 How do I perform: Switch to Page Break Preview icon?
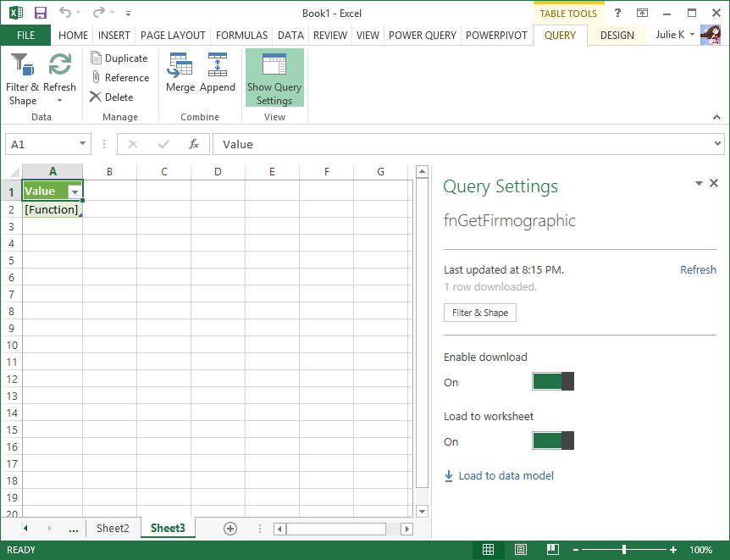tap(553, 550)
